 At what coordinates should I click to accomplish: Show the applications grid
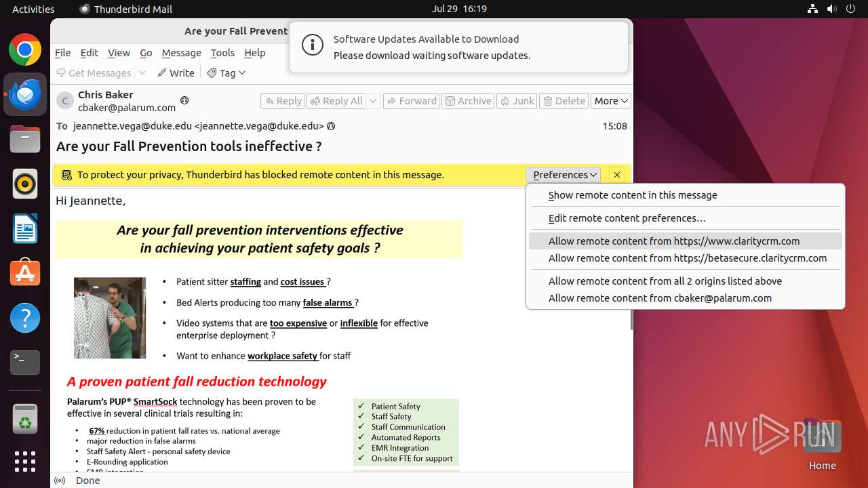(25, 462)
